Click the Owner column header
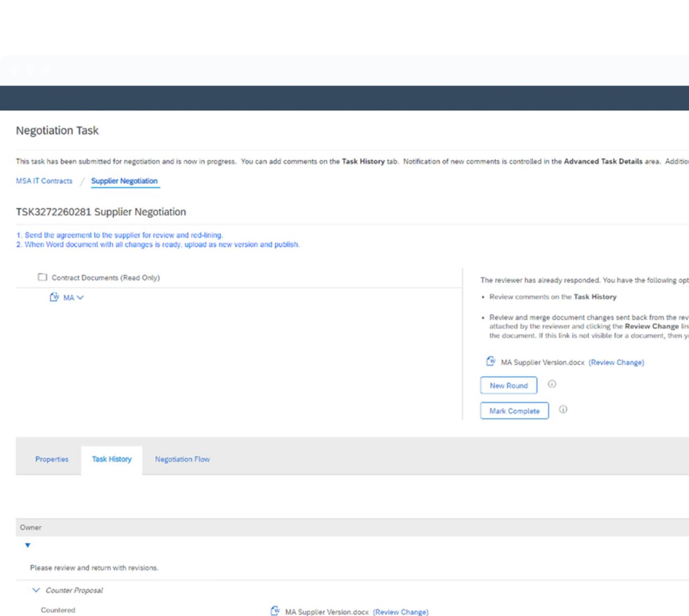Screen dimensions: 689x616 click(31, 528)
